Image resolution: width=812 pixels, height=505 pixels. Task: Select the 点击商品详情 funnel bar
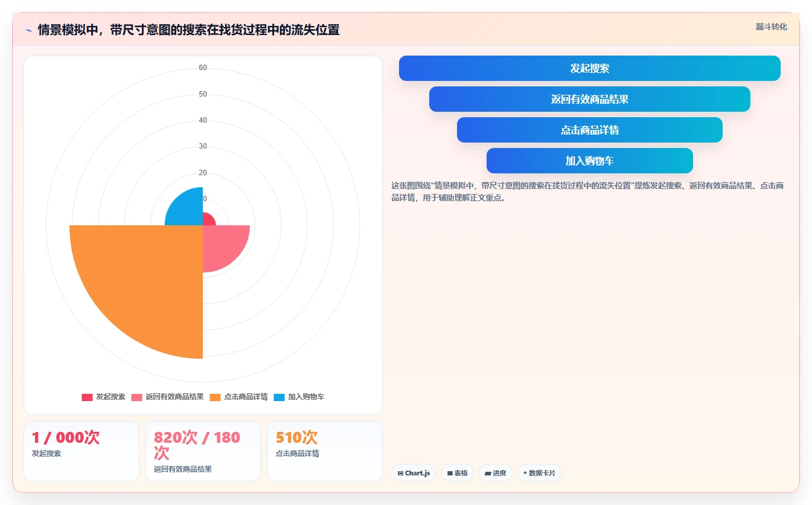(x=589, y=130)
